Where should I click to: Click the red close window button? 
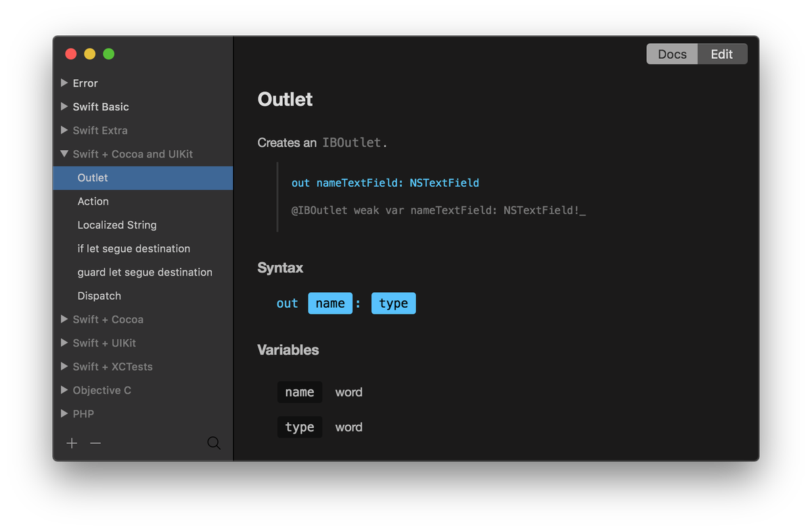tap(70, 54)
